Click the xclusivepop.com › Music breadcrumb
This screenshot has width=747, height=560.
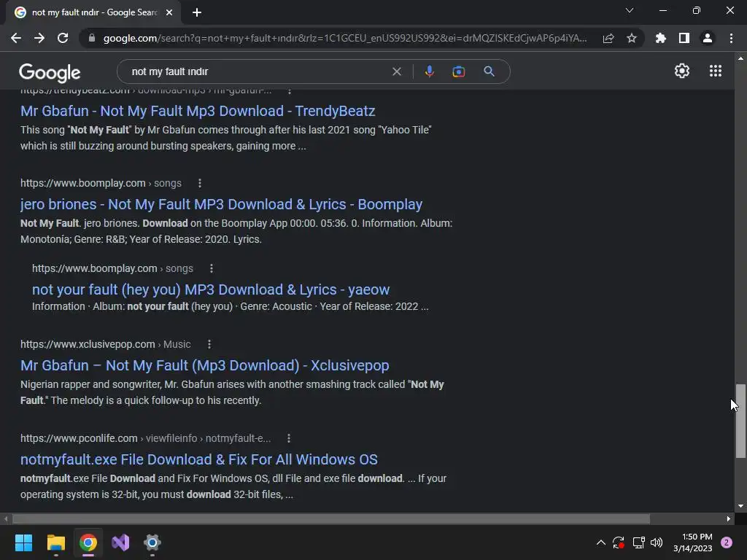(105, 344)
